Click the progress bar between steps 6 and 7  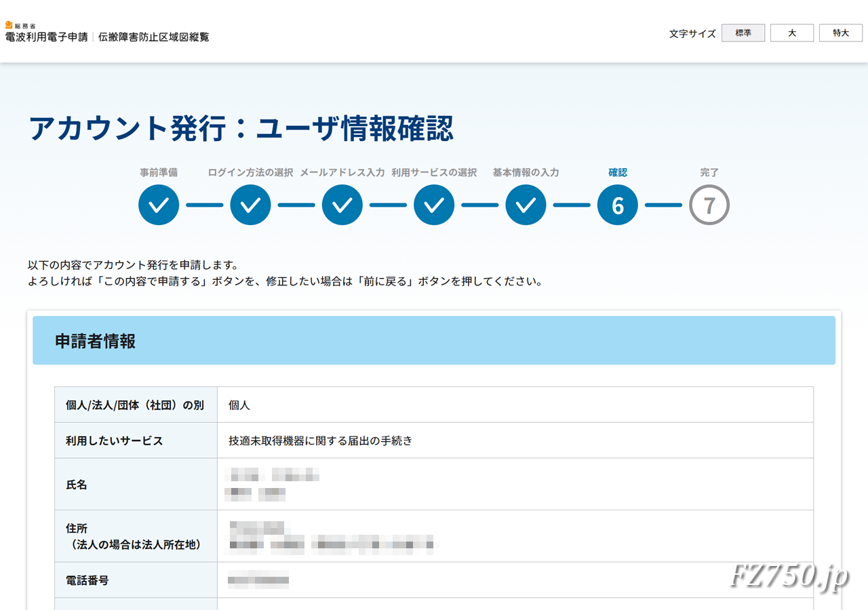[x=663, y=205]
